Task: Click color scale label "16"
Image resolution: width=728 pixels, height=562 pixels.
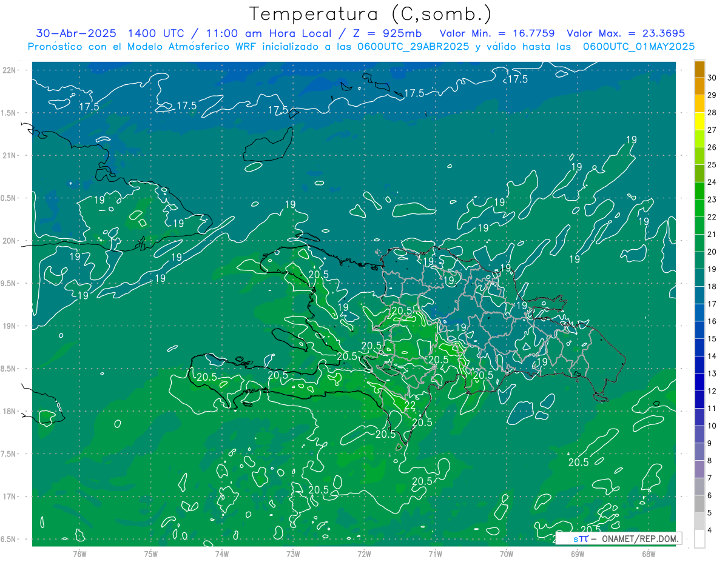Action: point(712,321)
